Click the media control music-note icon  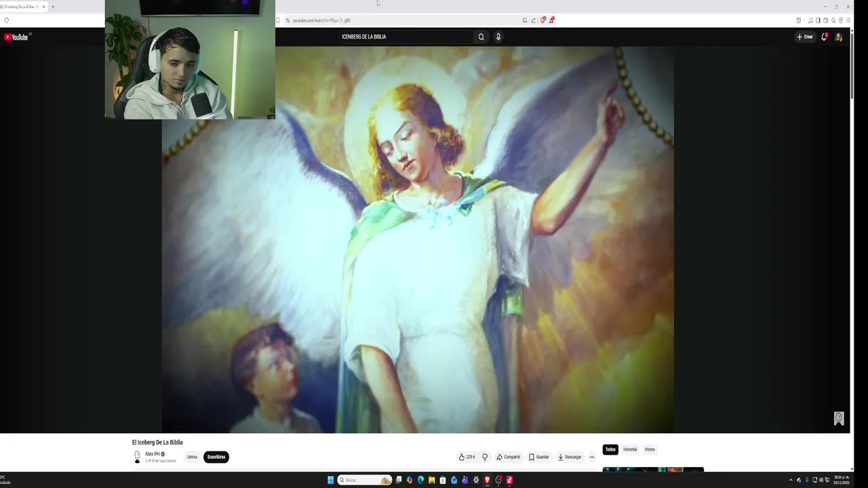(810, 20)
